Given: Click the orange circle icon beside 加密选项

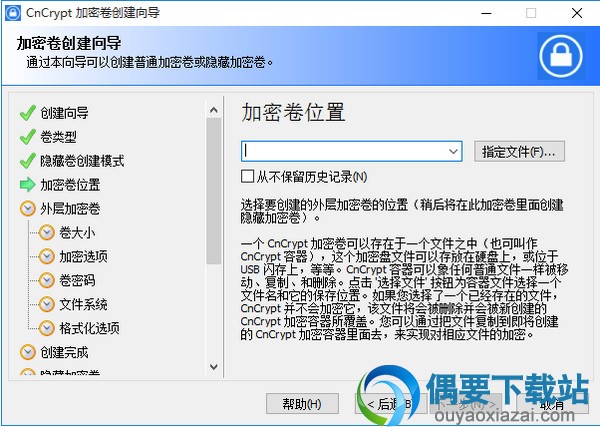Looking at the screenshot, I should 47,256.
